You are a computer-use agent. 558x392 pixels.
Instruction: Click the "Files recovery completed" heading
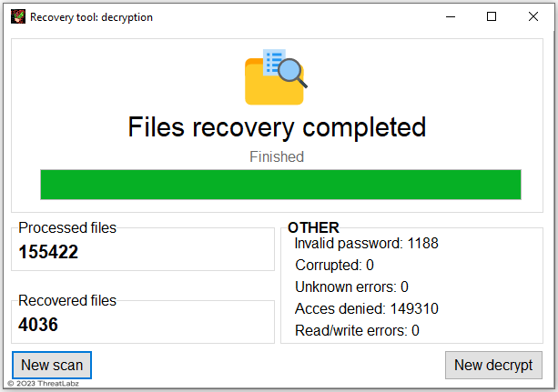pos(277,126)
